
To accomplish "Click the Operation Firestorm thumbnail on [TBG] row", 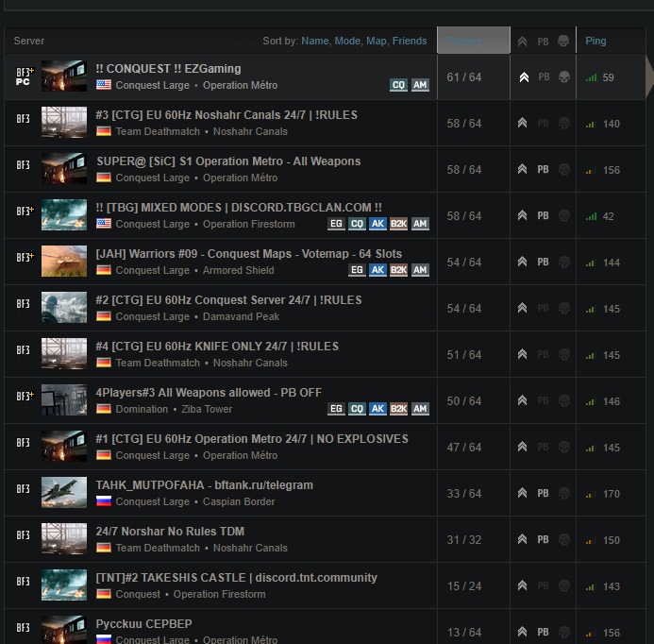I will click(x=64, y=215).
